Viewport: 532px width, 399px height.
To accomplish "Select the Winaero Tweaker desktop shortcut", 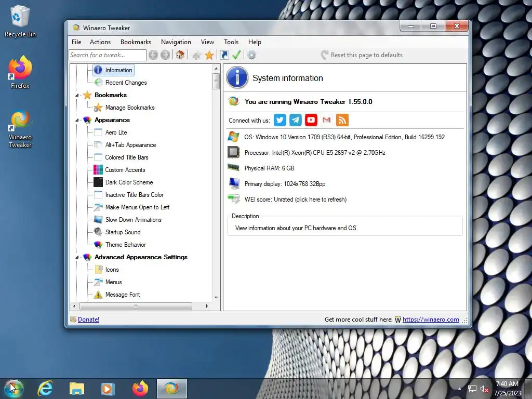I will click(x=20, y=129).
